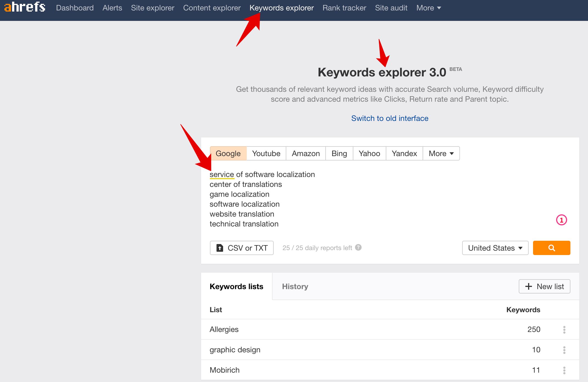The height and width of the screenshot is (382, 588).
Task: Select the Bing search engine tab
Action: 339,153
